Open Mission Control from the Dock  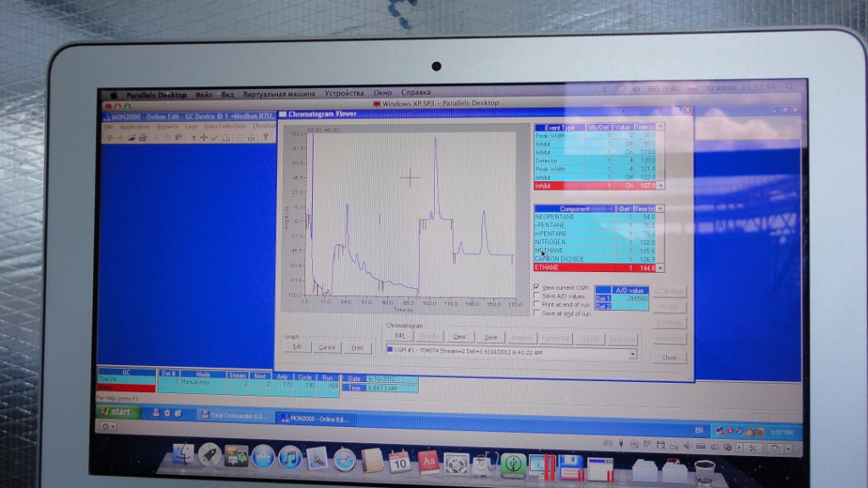(236, 457)
